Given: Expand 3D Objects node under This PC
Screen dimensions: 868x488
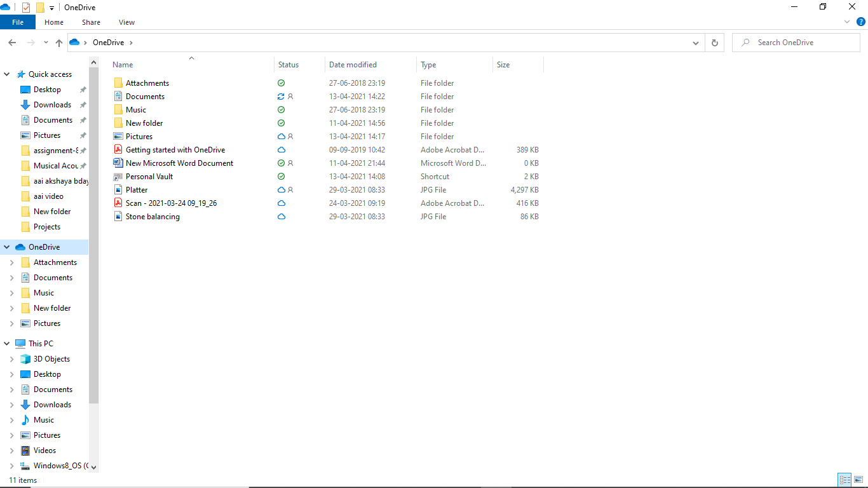Looking at the screenshot, I should pos(12,359).
